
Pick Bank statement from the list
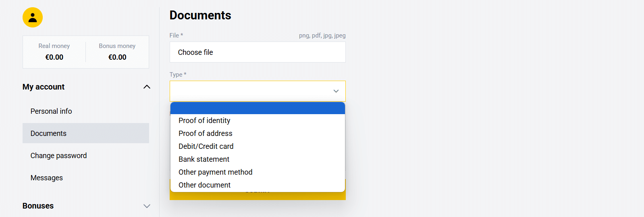pos(204,159)
